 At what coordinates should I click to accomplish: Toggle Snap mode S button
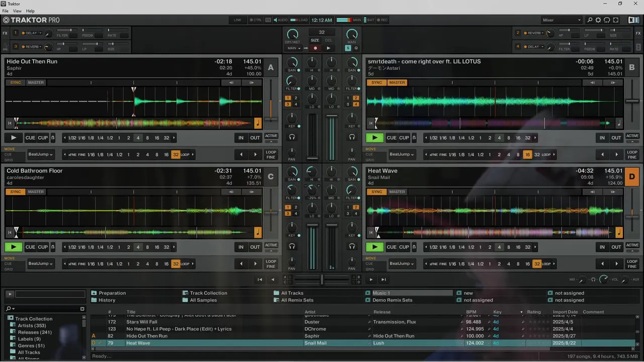click(348, 48)
